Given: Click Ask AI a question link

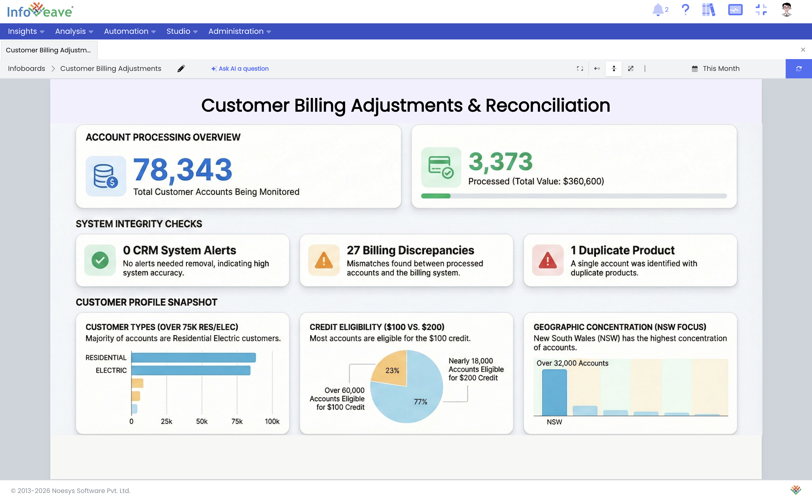Looking at the screenshot, I should pyautogui.click(x=240, y=69).
